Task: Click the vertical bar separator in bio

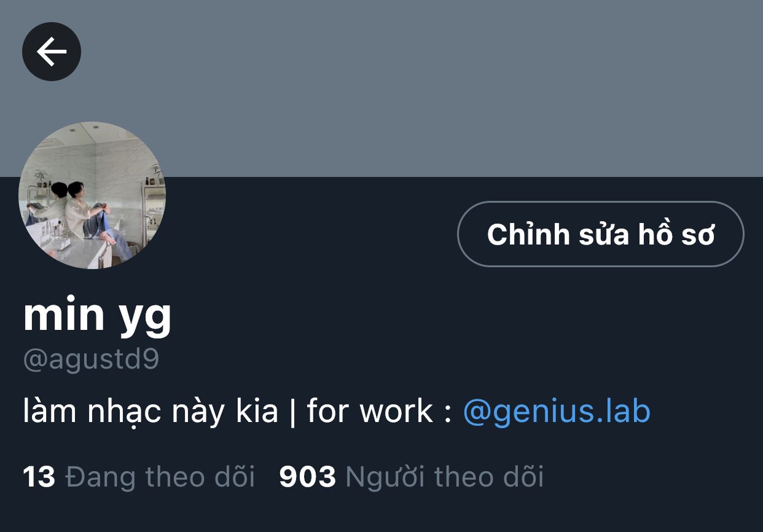Action: coord(292,412)
